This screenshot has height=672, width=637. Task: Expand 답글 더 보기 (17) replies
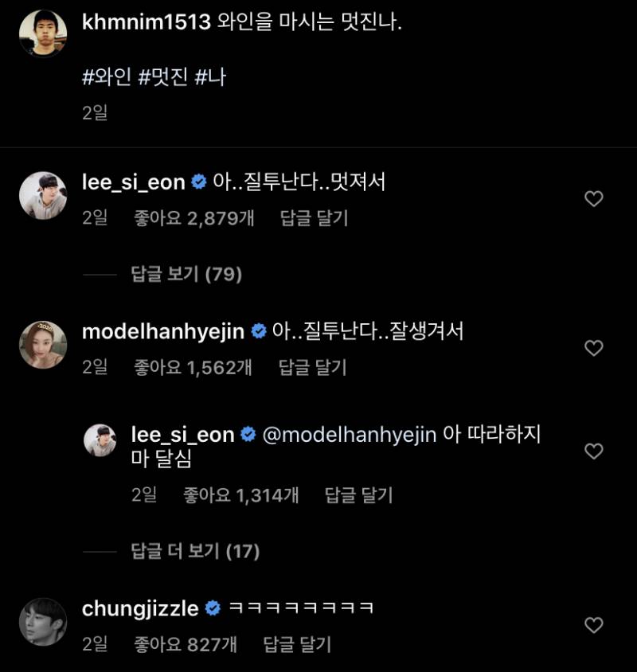195,551
